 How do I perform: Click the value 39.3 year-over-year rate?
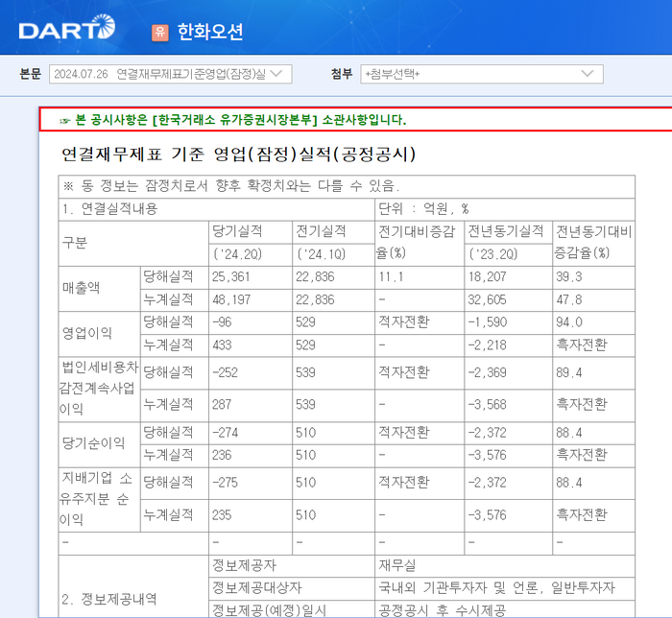point(569,277)
